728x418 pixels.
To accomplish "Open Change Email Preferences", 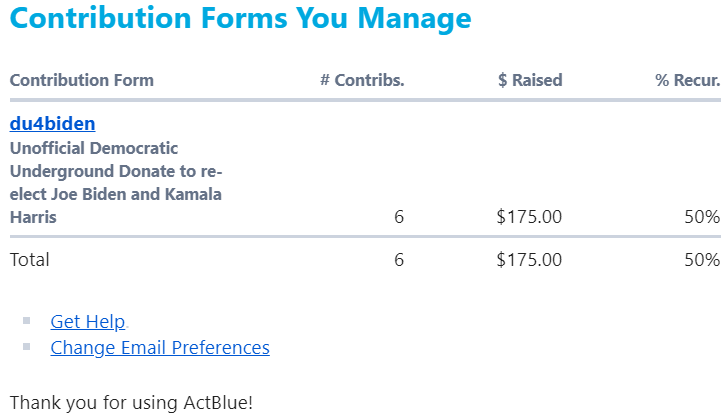I will pos(159,347).
